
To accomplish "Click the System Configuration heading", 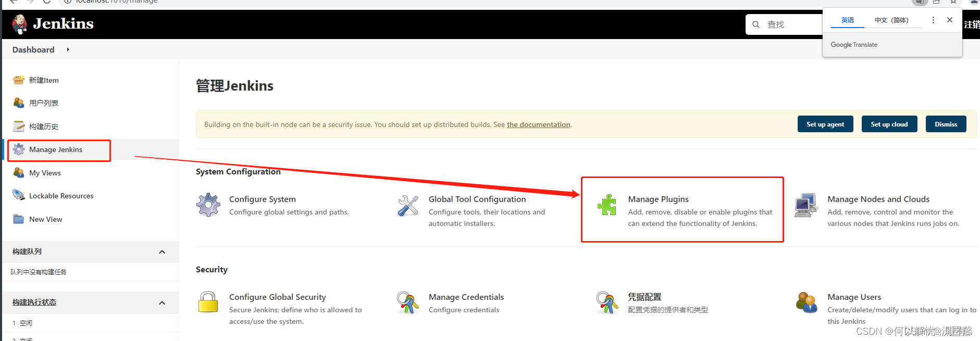I will click(238, 172).
